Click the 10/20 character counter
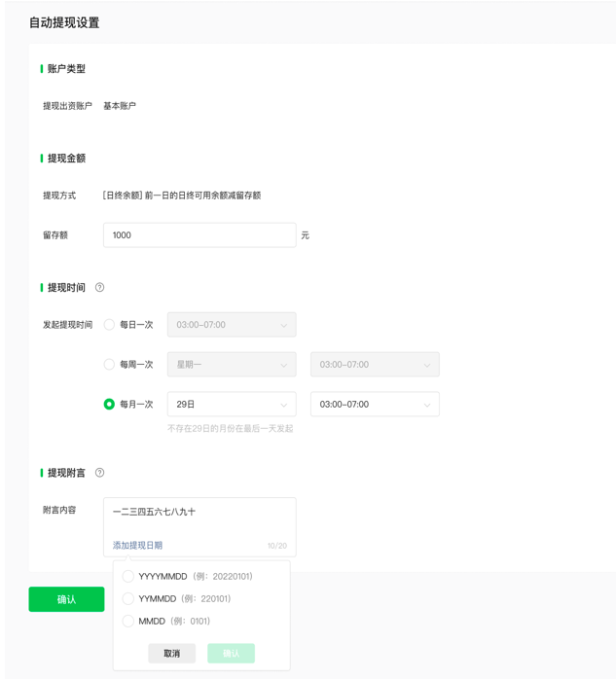Image resolution: width=616 pixels, height=679 pixels. 277,546
